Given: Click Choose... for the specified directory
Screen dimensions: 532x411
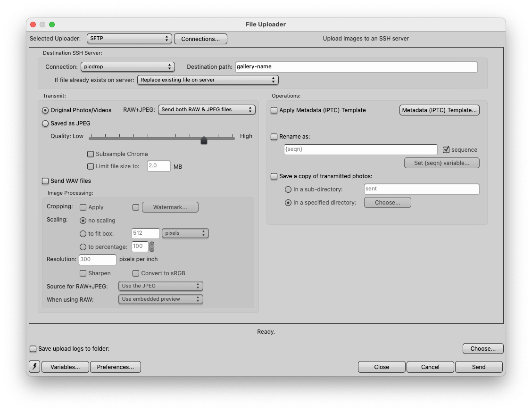Looking at the screenshot, I should pyautogui.click(x=388, y=203).
